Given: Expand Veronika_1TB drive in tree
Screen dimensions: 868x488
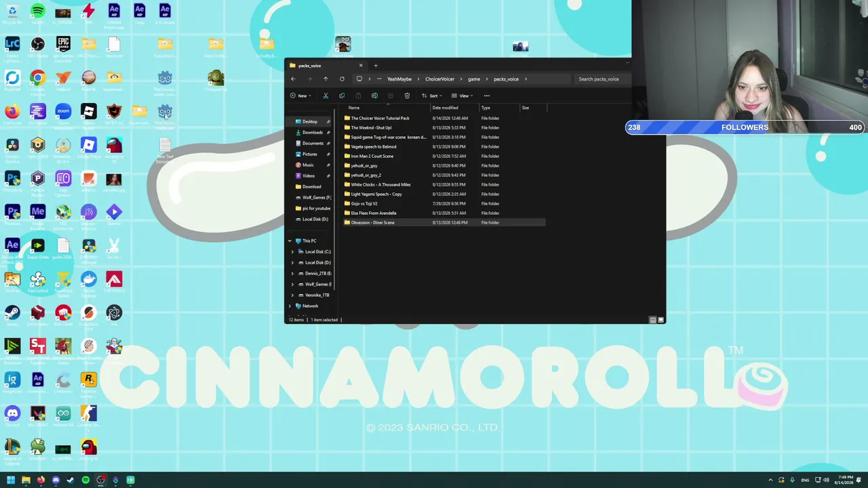Looking at the screenshot, I should click(292, 295).
